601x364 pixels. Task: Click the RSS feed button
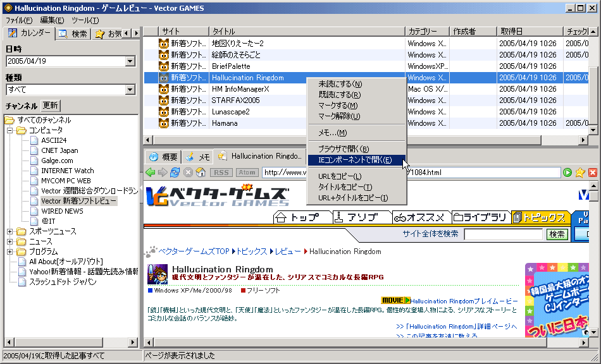click(221, 173)
